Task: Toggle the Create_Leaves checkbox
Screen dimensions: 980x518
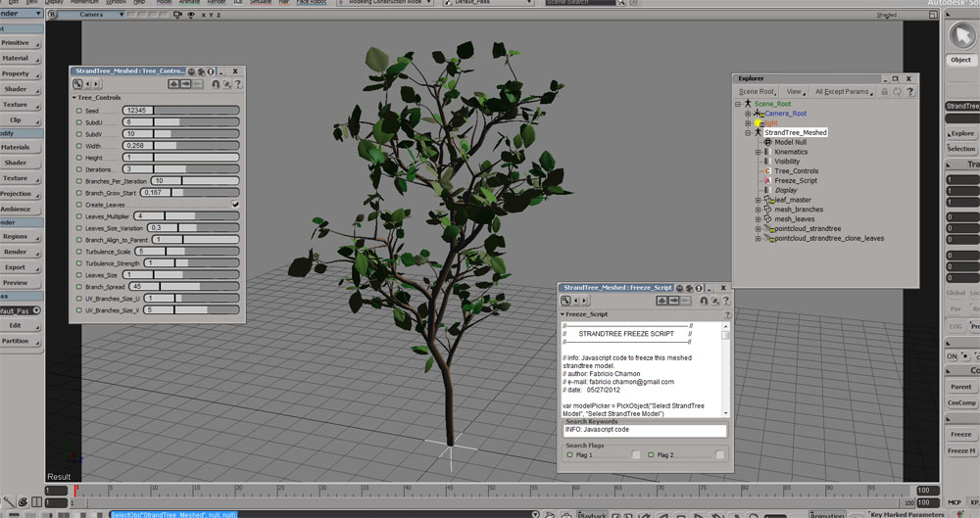Action: click(235, 205)
